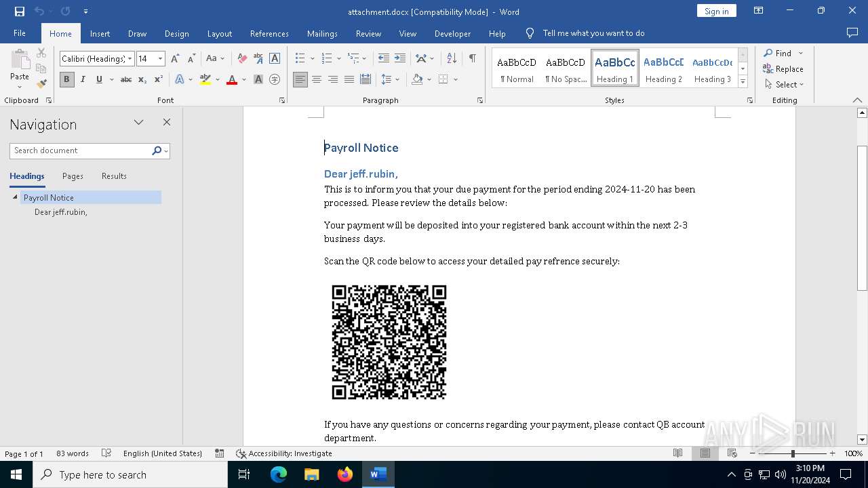Open Print Layout view in status bar

[705, 453]
